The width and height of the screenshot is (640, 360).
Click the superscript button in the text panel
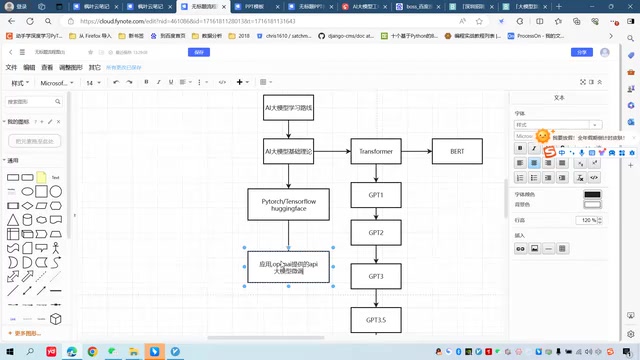594,163
